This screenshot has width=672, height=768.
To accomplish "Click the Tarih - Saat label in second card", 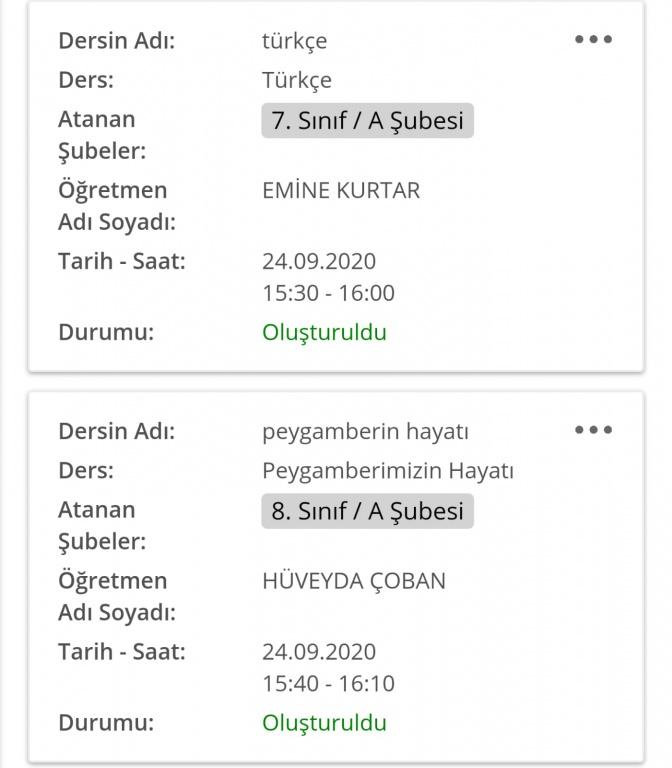I will click(x=122, y=651).
